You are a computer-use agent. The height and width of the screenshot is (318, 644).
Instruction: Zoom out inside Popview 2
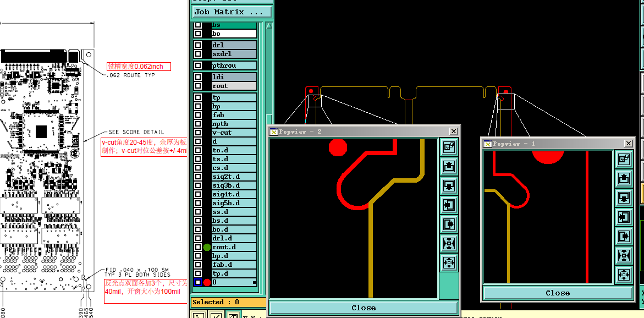pyautogui.click(x=449, y=262)
